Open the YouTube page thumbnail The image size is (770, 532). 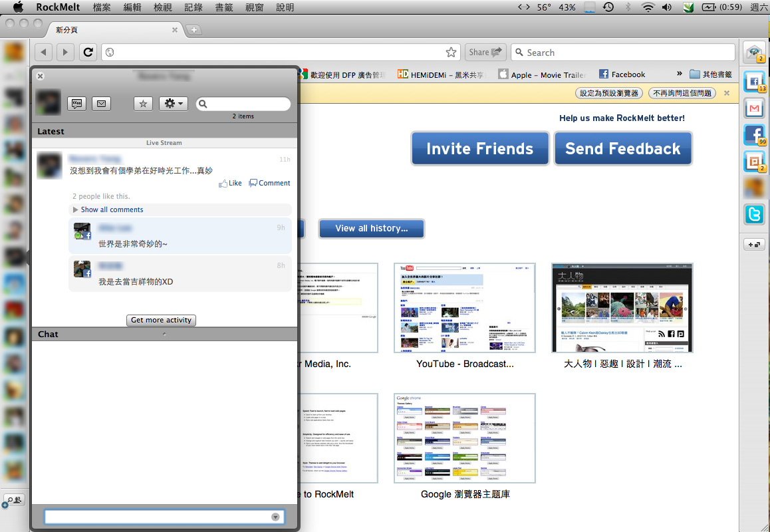pos(464,307)
